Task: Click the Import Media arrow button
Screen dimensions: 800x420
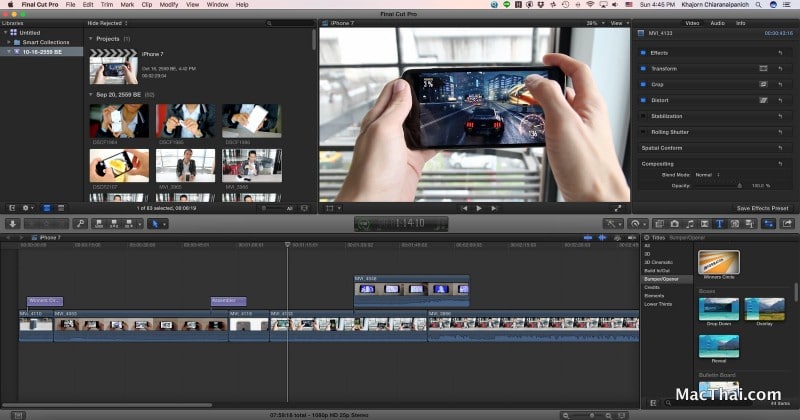Action: tap(13, 224)
